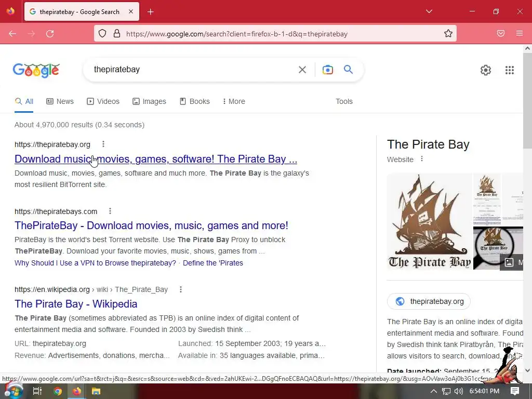
Task: Open Google quick settings gear
Action: [x=486, y=70]
